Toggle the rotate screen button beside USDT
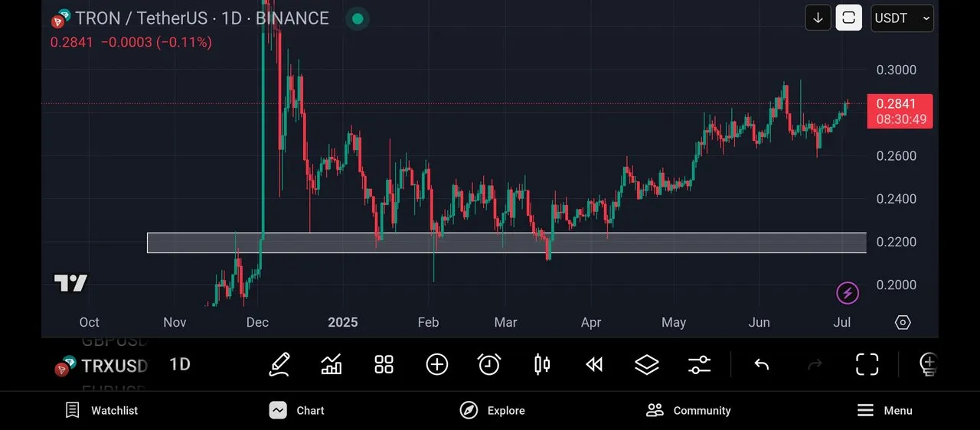The height and width of the screenshot is (430, 980). pyautogui.click(x=848, y=18)
